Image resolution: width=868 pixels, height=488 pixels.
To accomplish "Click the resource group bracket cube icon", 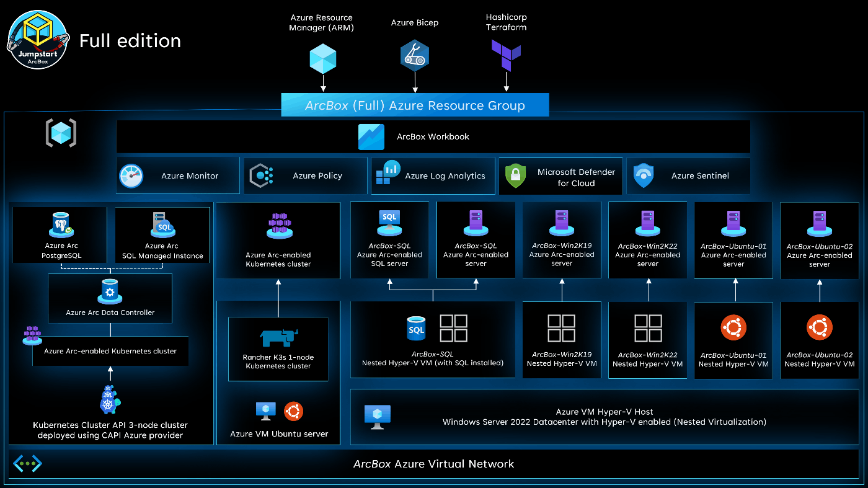I will (x=61, y=133).
